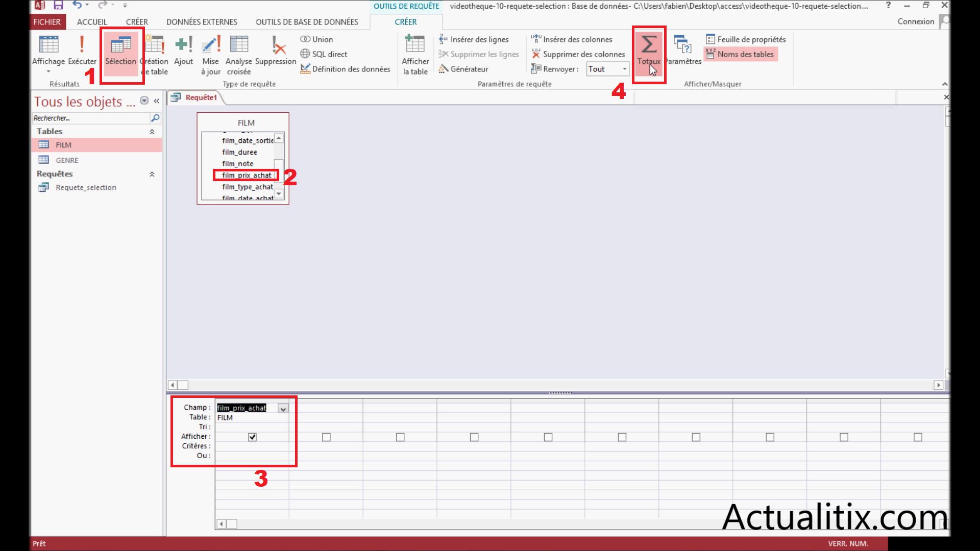Click the Save icon in title bar
Screen dimensions: 980x551
58,6
